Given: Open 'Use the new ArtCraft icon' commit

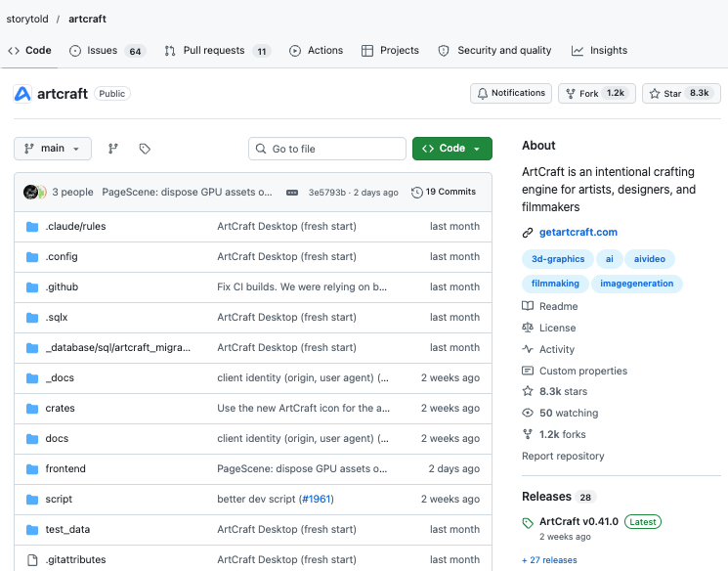Looking at the screenshot, I should (303, 408).
